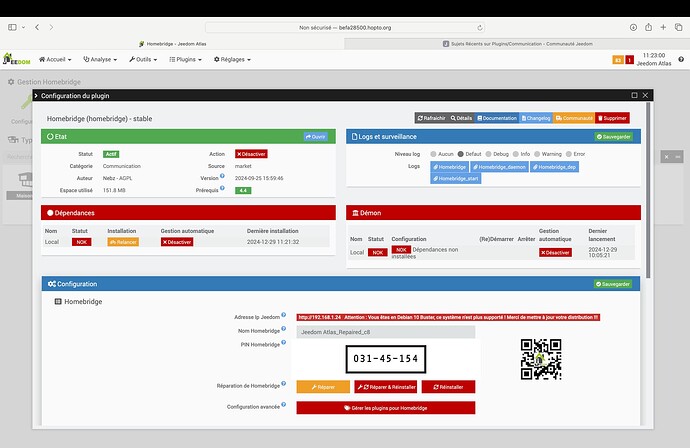Click the help icon beside Prérequis
This screenshot has width=690, height=448.
point(222,188)
